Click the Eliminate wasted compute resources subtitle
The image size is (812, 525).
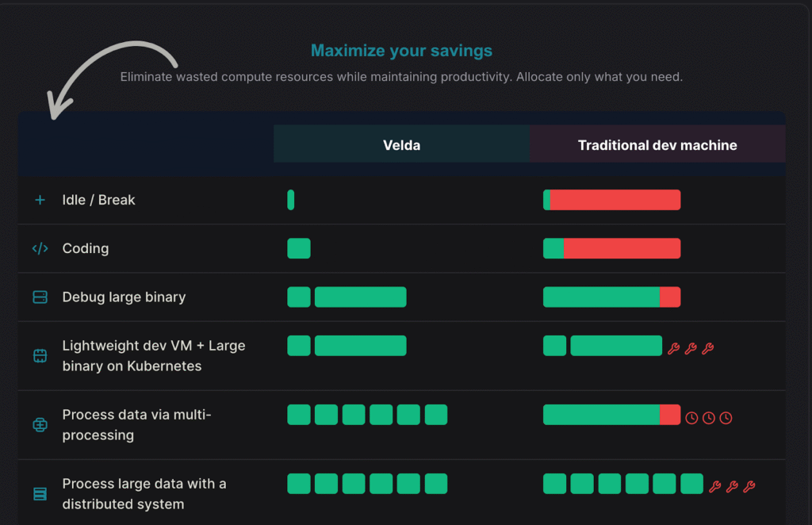click(402, 77)
